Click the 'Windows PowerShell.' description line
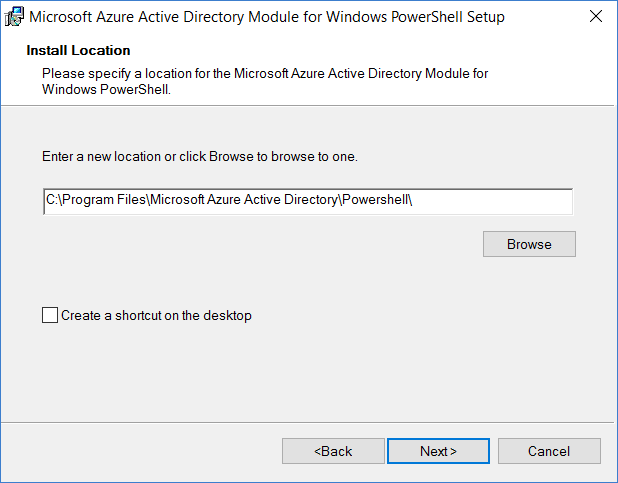 [106, 90]
